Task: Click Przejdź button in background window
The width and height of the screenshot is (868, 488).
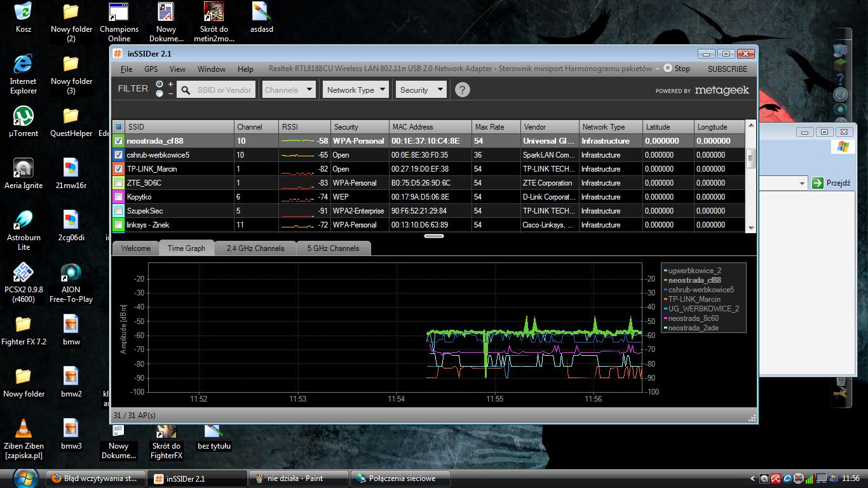Action: pos(831,183)
